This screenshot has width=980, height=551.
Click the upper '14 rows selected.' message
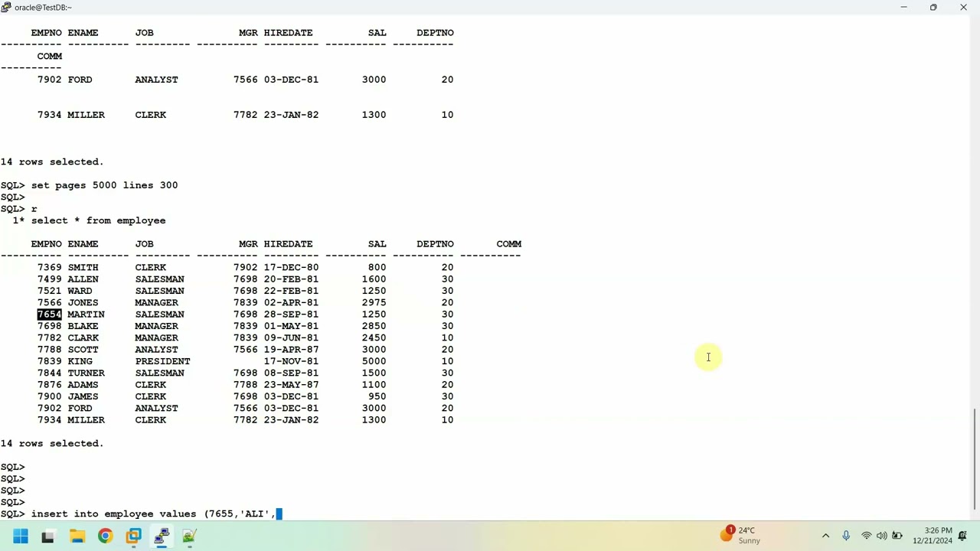(52, 161)
